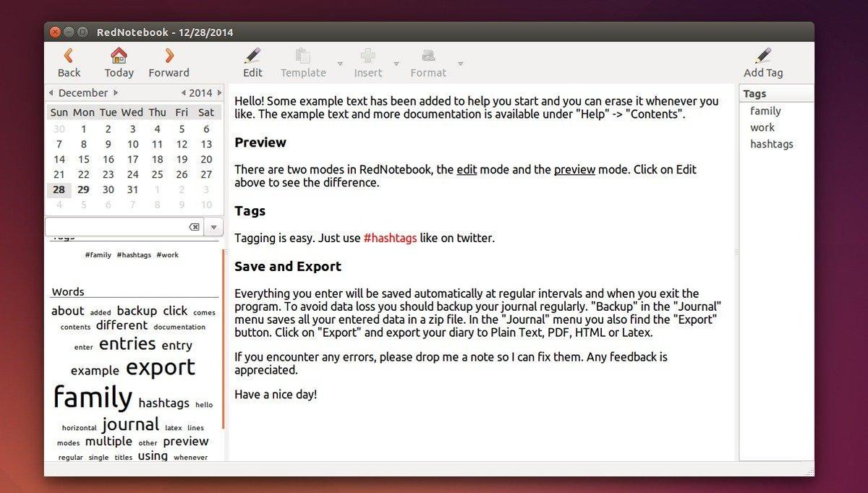The width and height of the screenshot is (868, 493).
Task: Click the Format toolbar icon
Action: click(428, 56)
